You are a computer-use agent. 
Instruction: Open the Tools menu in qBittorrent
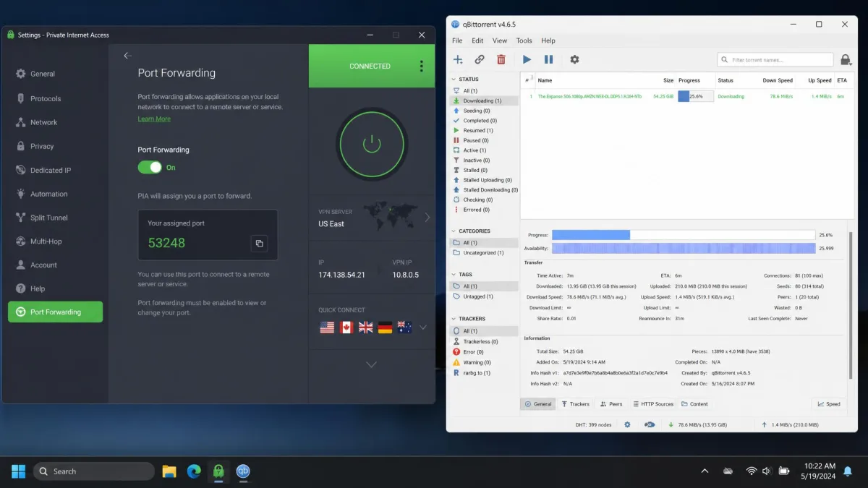[524, 40]
